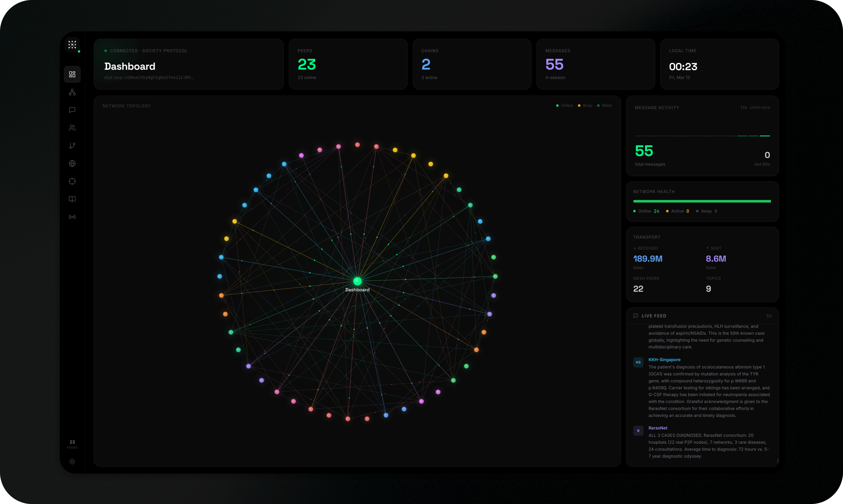Open the crosshair target icon in sidebar
Image resolution: width=843 pixels, height=504 pixels.
coord(72,181)
